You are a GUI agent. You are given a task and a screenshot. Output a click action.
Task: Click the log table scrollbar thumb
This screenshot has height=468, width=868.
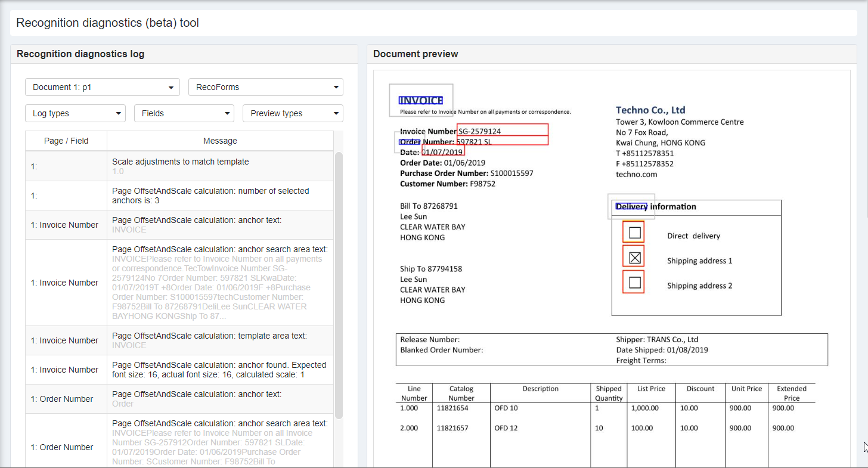tap(339, 285)
